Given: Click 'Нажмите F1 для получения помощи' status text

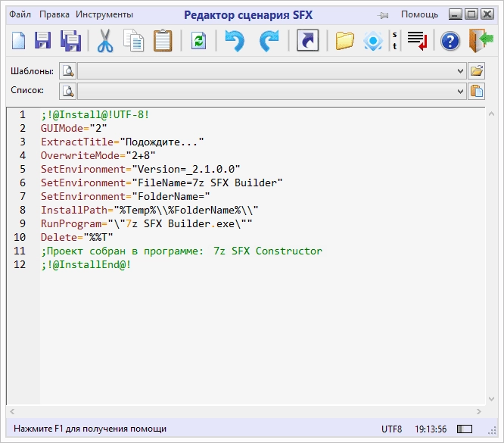Looking at the screenshot, I should 90,429.
